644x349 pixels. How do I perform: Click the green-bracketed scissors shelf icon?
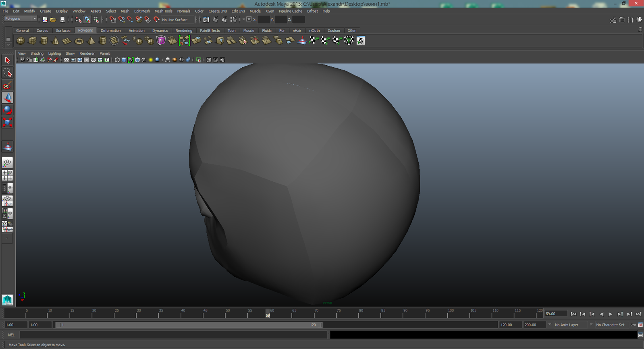click(x=184, y=40)
